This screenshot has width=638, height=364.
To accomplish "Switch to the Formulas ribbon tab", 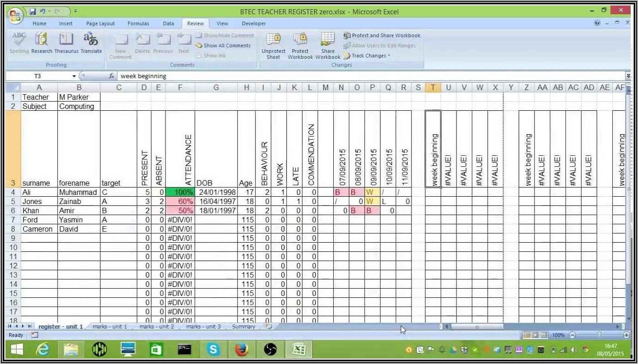I will 138,23.
